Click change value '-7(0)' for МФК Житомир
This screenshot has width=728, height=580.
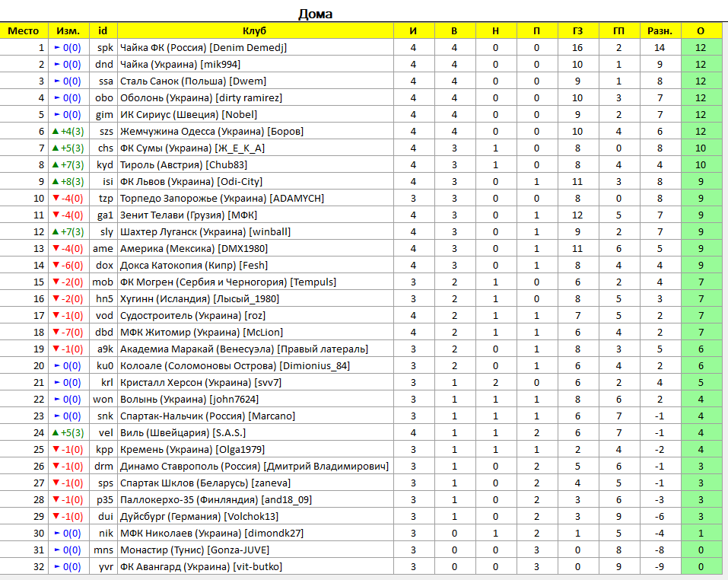point(72,332)
